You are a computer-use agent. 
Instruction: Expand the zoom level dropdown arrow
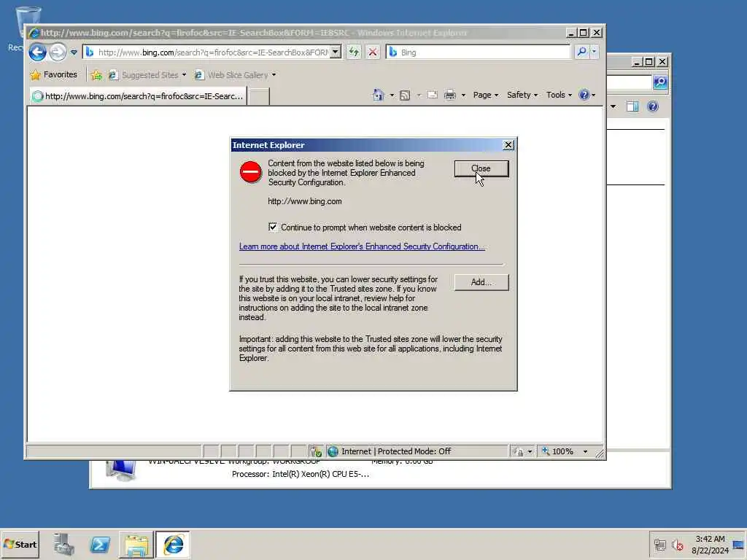point(585,451)
